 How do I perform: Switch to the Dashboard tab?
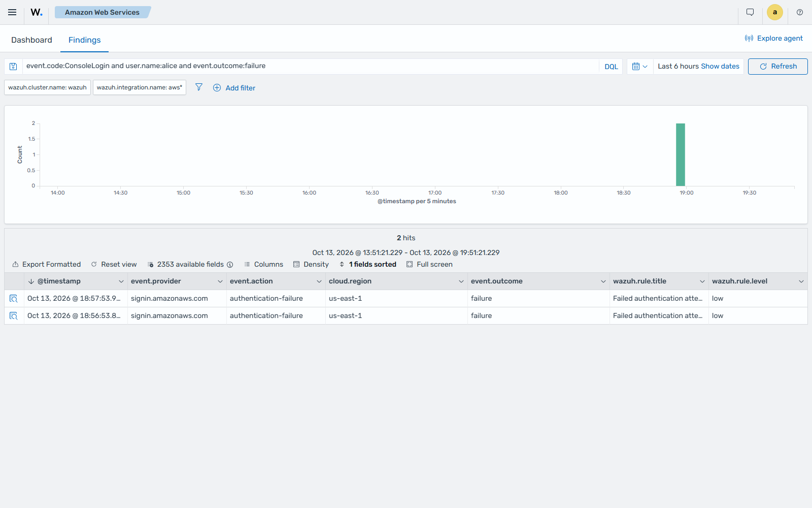tap(31, 40)
